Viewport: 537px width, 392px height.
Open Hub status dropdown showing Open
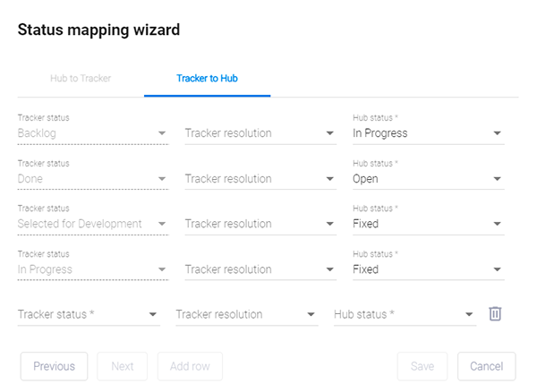[428, 179]
